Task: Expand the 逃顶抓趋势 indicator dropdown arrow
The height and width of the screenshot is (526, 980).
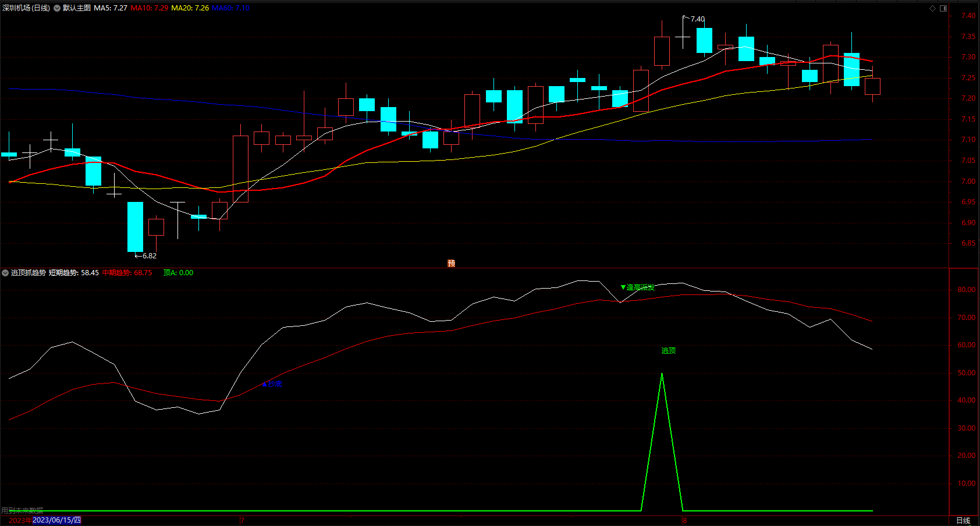Action: tap(5, 273)
